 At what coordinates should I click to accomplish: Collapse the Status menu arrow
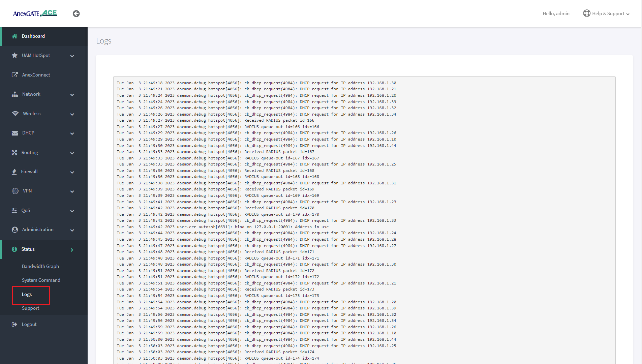(72, 250)
